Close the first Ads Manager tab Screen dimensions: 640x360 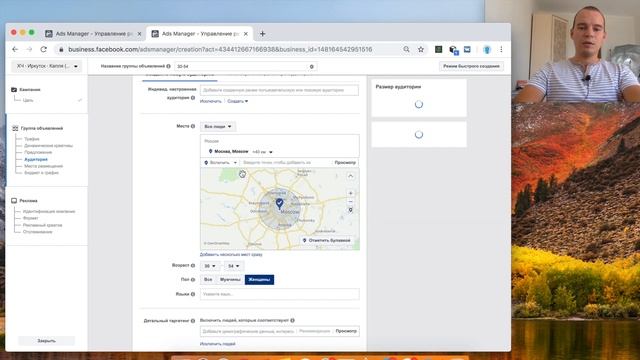(x=139, y=34)
